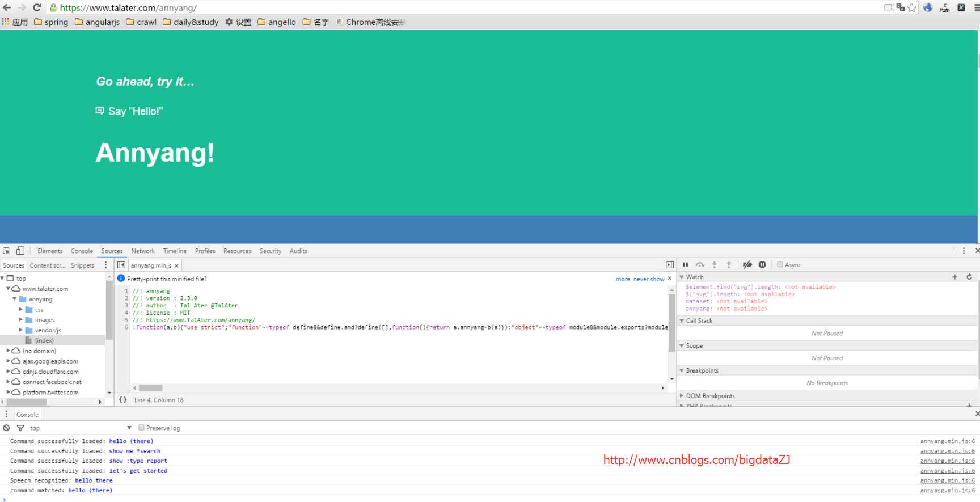The height and width of the screenshot is (502, 980).
Task: Hide the debugger sidebar pane
Action: point(670,265)
